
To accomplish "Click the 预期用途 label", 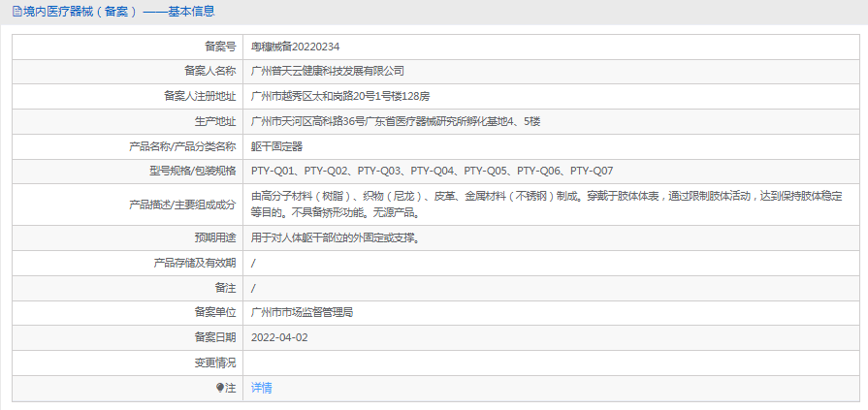I will click(x=214, y=238).
